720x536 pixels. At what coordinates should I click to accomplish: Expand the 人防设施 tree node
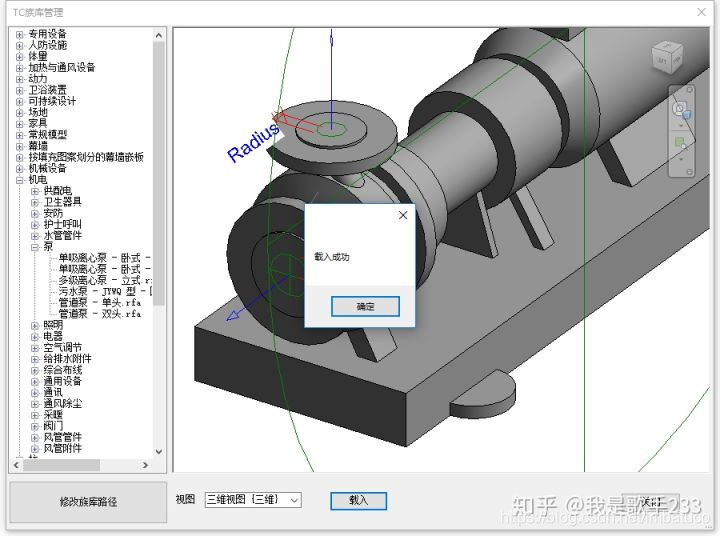tap(19, 45)
